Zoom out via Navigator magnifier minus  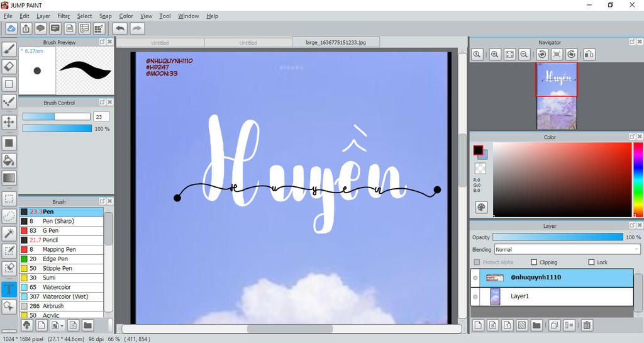tap(524, 54)
